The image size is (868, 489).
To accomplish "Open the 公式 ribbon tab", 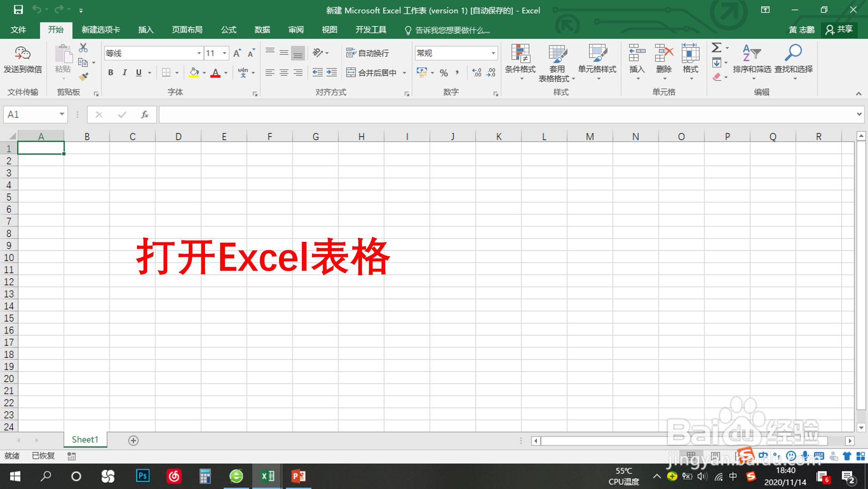I will [x=229, y=30].
